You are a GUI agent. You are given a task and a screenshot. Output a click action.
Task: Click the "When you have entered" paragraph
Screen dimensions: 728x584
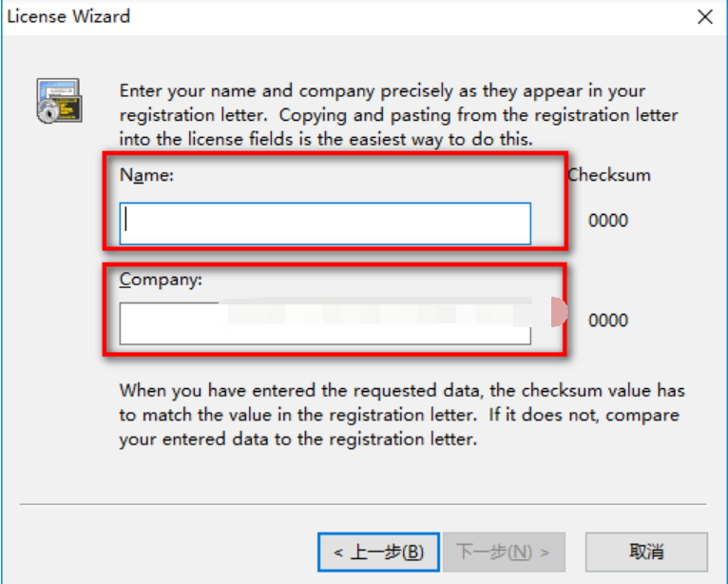pyautogui.click(x=401, y=416)
